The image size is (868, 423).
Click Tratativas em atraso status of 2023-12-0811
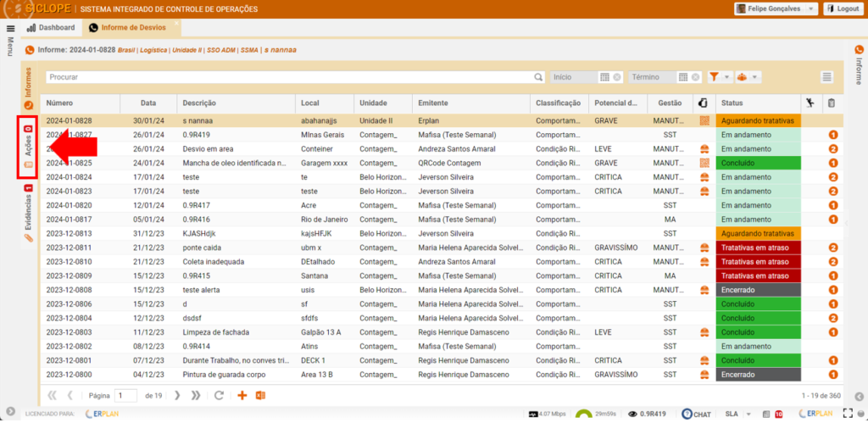pyautogui.click(x=758, y=248)
